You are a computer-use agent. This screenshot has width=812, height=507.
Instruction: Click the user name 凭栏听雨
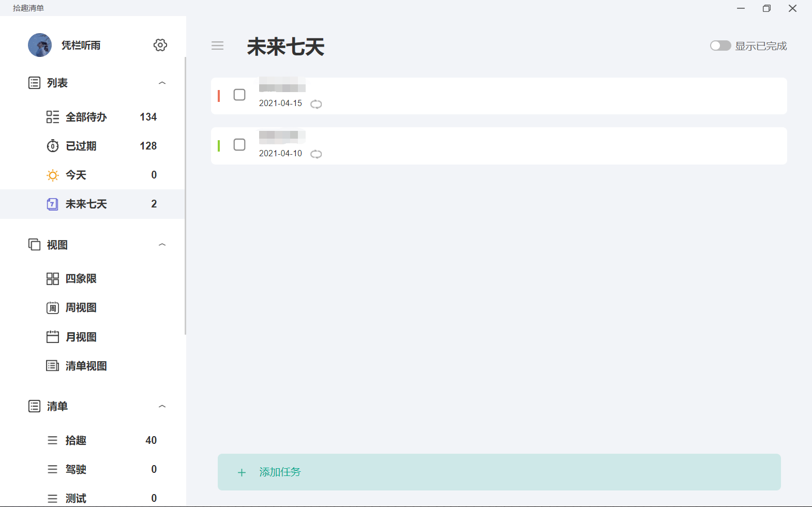point(81,46)
